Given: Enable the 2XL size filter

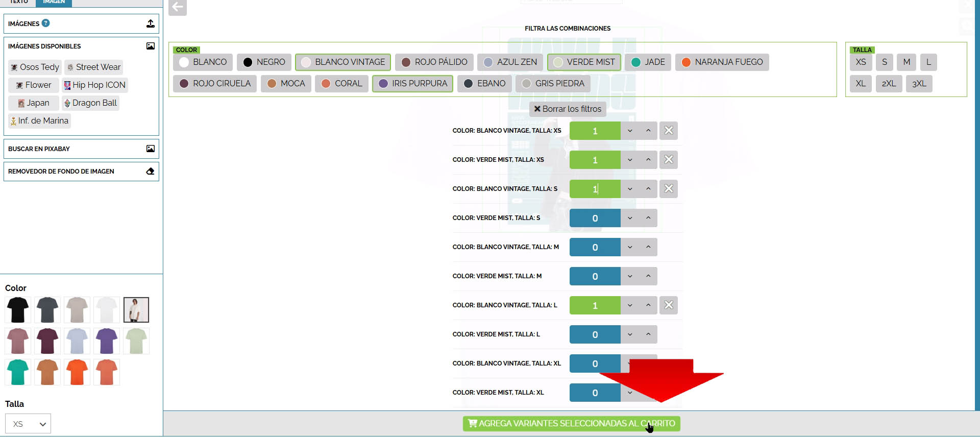Looking at the screenshot, I should click(889, 84).
